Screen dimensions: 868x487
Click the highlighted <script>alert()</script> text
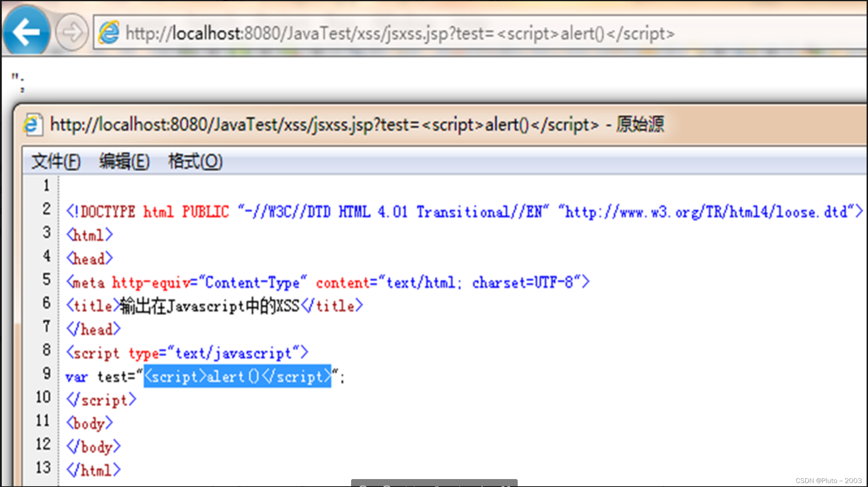coord(237,376)
